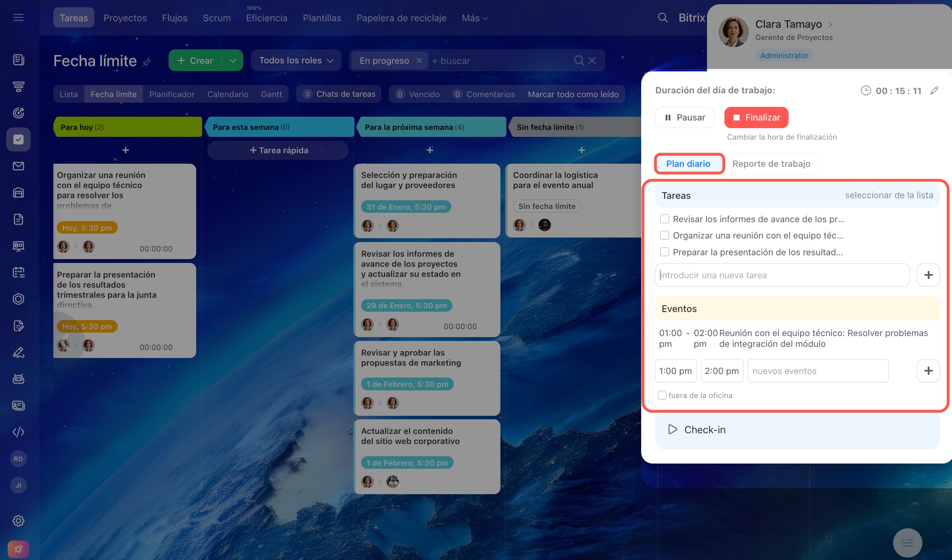Open the mail icon in left sidebar
This screenshot has width=952, height=560.
[x=18, y=166]
